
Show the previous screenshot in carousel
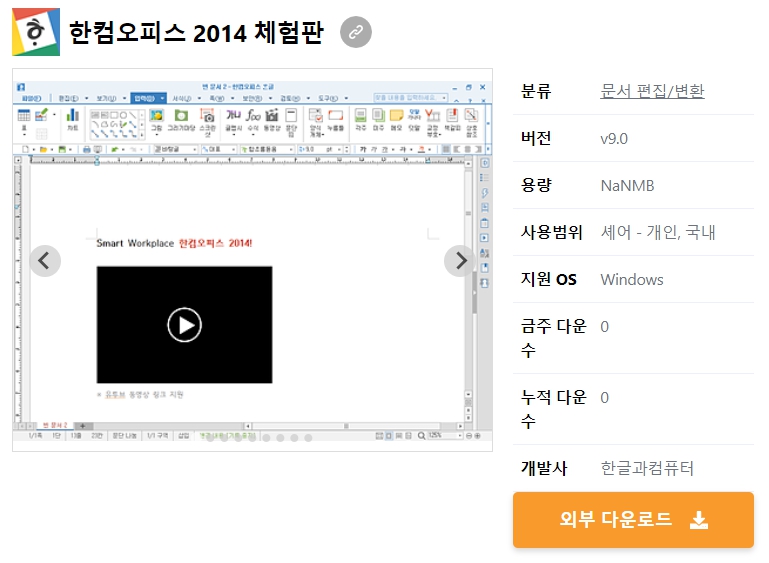45,261
